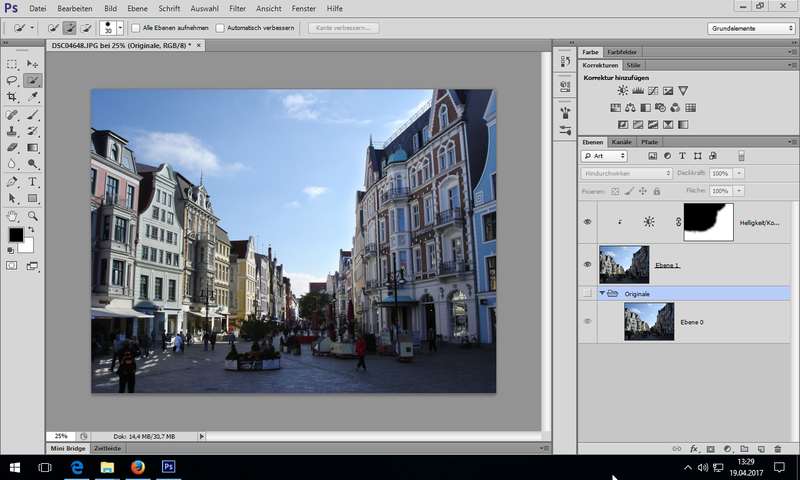Pick the Lasso tool

(12, 80)
